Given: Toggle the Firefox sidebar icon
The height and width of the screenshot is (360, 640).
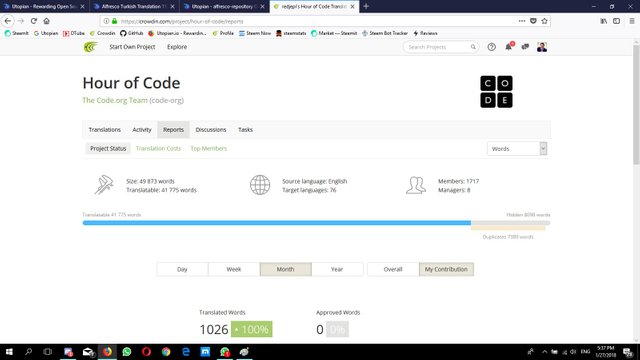Looking at the screenshot, I should [x=616, y=21].
